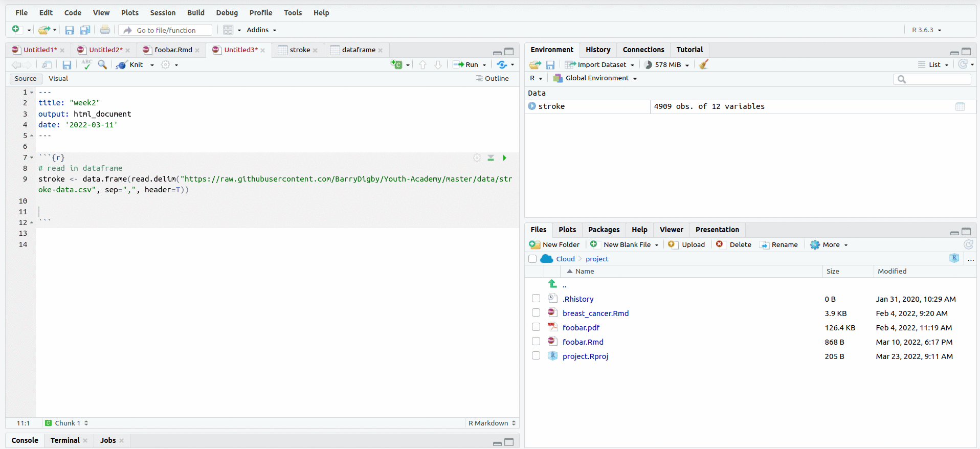Check the foobar.pdf file checkbox
Screen dimensions: 980x449
536,327
